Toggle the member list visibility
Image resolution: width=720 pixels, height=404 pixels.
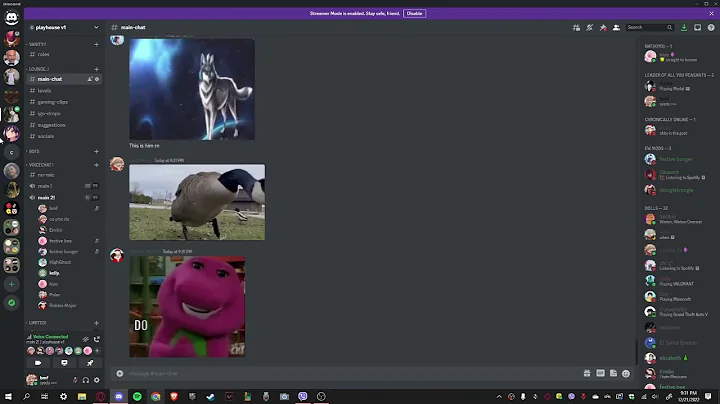point(616,28)
